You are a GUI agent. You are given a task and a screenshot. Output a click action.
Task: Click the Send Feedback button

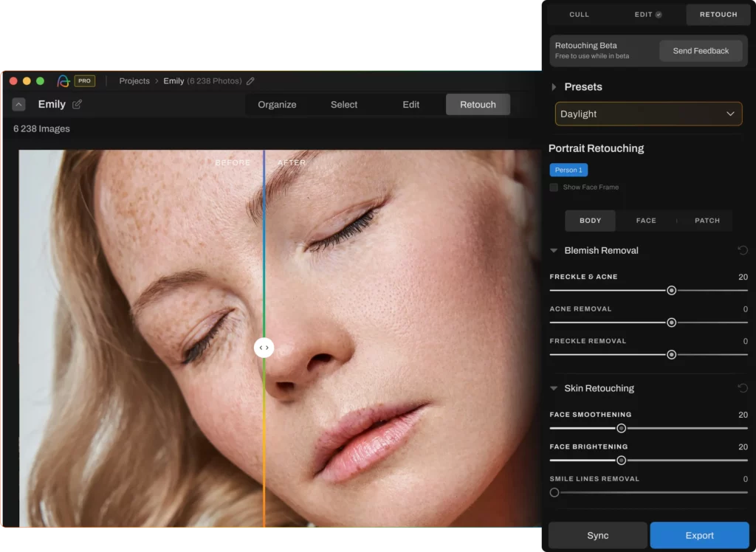pyautogui.click(x=700, y=50)
